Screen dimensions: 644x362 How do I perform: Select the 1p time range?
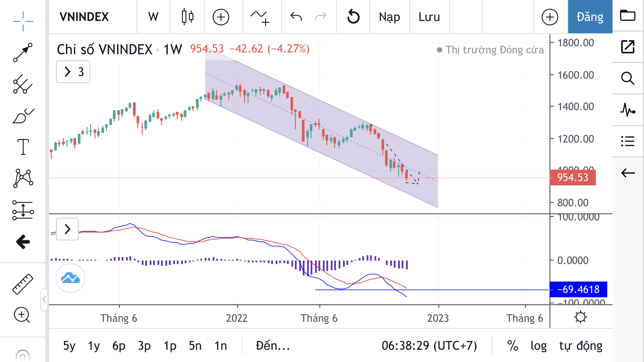click(170, 346)
